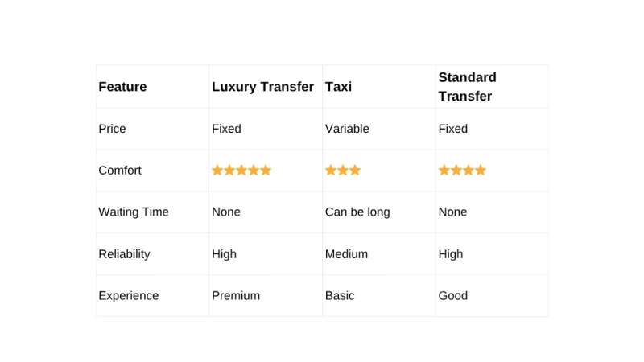The width and height of the screenshot is (644, 362).
Task: Click the Luxury Transfer five-star rating
Action: 242,171
